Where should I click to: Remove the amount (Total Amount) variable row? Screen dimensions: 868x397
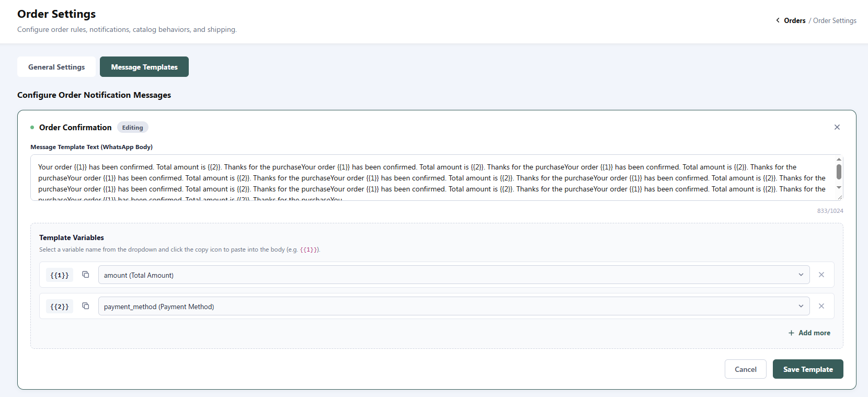click(x=821, y=275)
